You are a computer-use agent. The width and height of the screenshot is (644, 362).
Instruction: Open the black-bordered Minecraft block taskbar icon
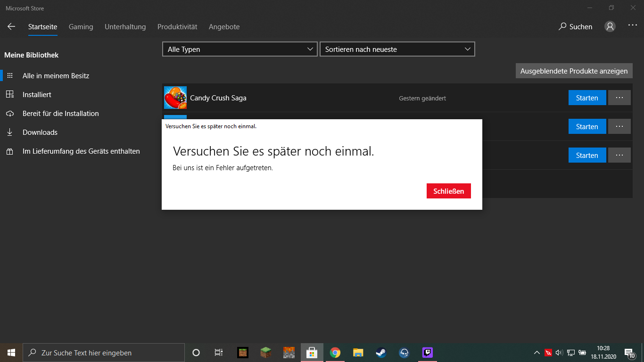[x=242, y=353]
